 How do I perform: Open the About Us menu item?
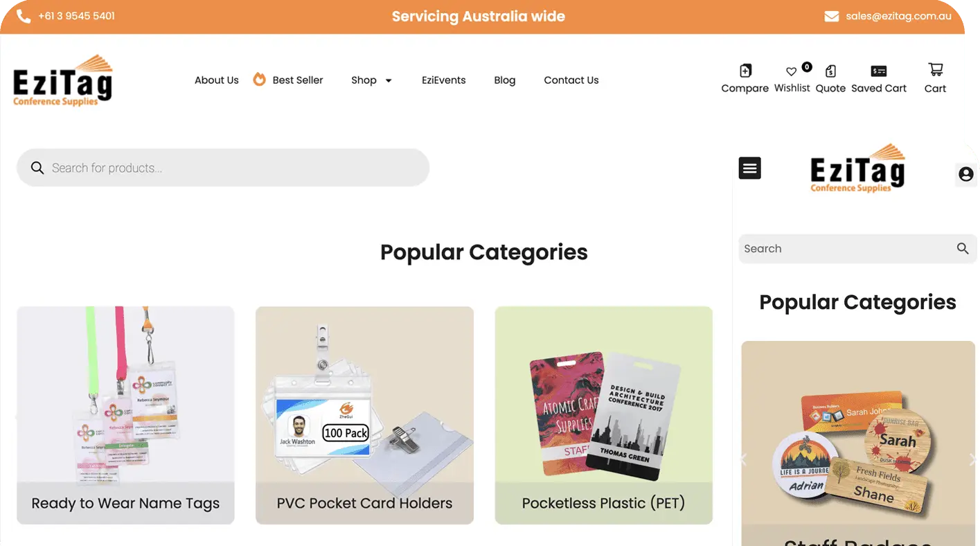[217, 80]
